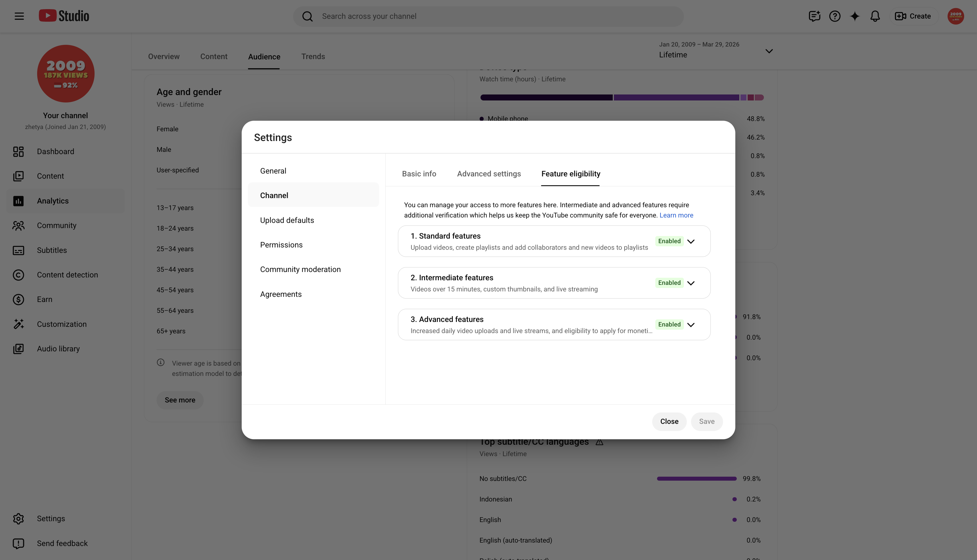Open the Subtitles sidebar icon
977x560 pixels.
pyautogui.click(x=19, y=250)
